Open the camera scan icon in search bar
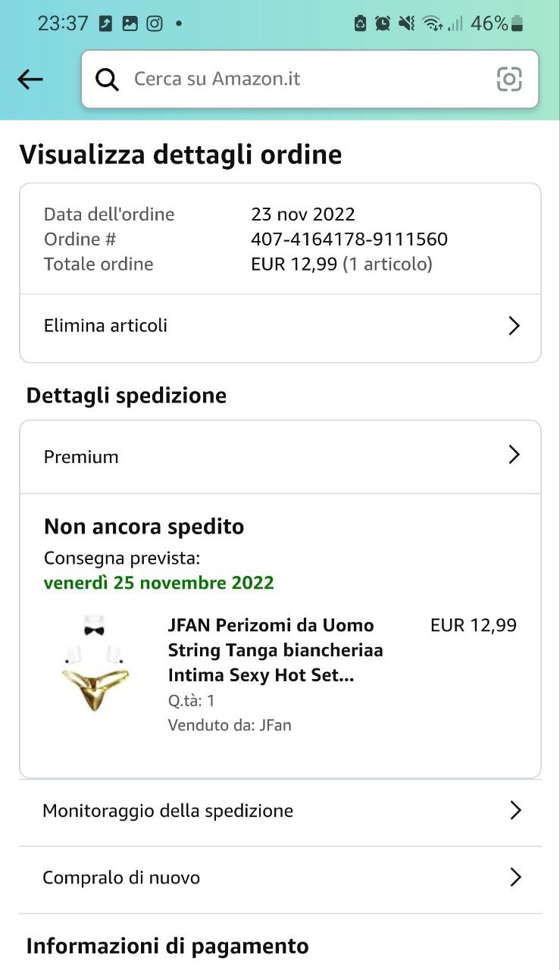Viewport: 560px width, 970px height. (x=509, y=79)
